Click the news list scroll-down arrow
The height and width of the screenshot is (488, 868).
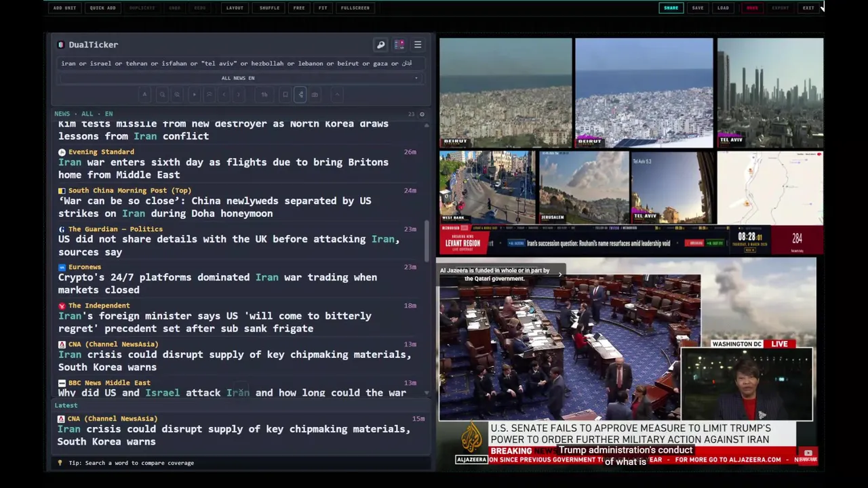pyautogui.click(x=427, y=392)
